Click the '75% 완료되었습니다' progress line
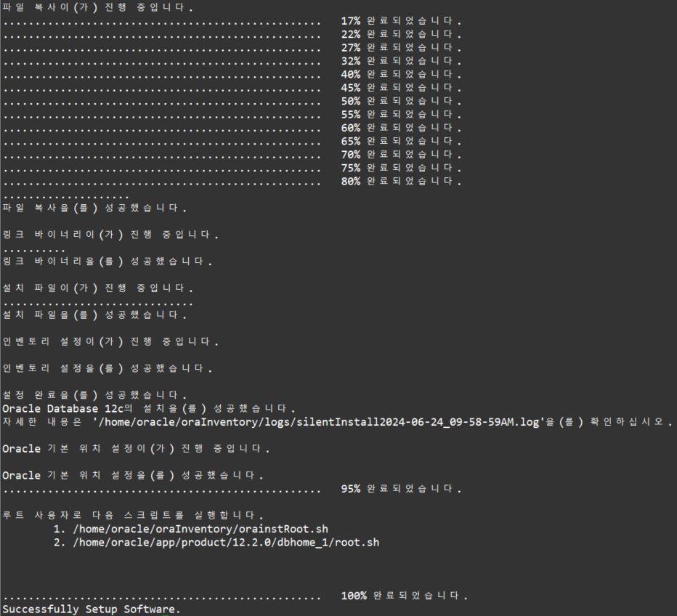This screenshot has height=616, width=677. coord(232,168)
